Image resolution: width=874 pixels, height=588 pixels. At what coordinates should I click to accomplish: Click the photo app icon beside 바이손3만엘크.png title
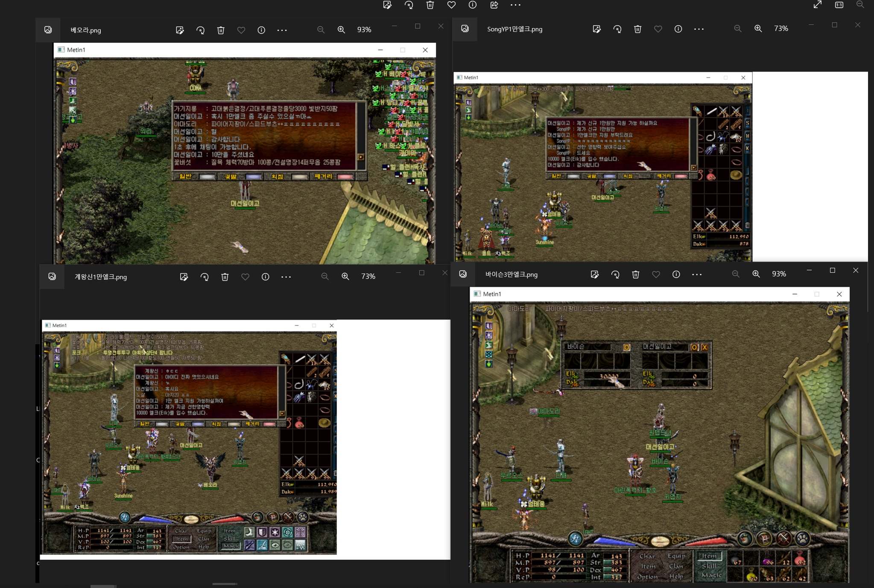click(x=463, y=274)
